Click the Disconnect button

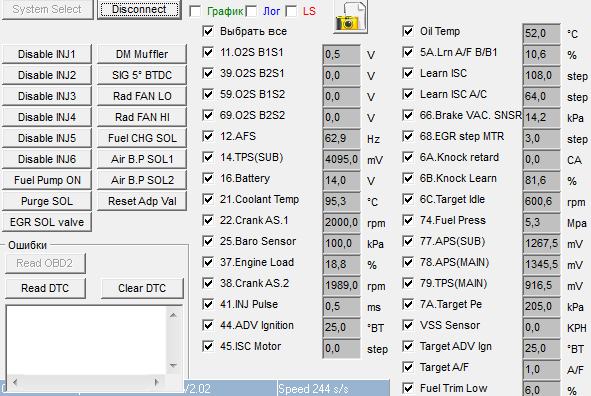[139, 9]
